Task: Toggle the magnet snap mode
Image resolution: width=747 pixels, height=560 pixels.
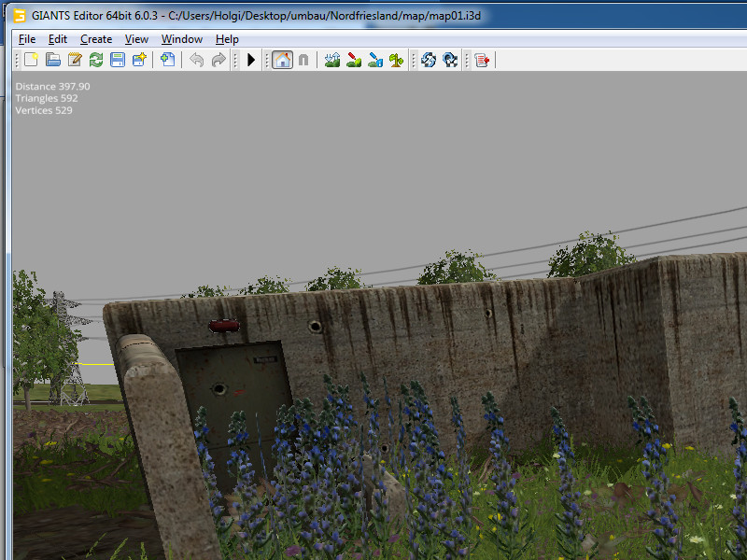Action: coord(303,60)
